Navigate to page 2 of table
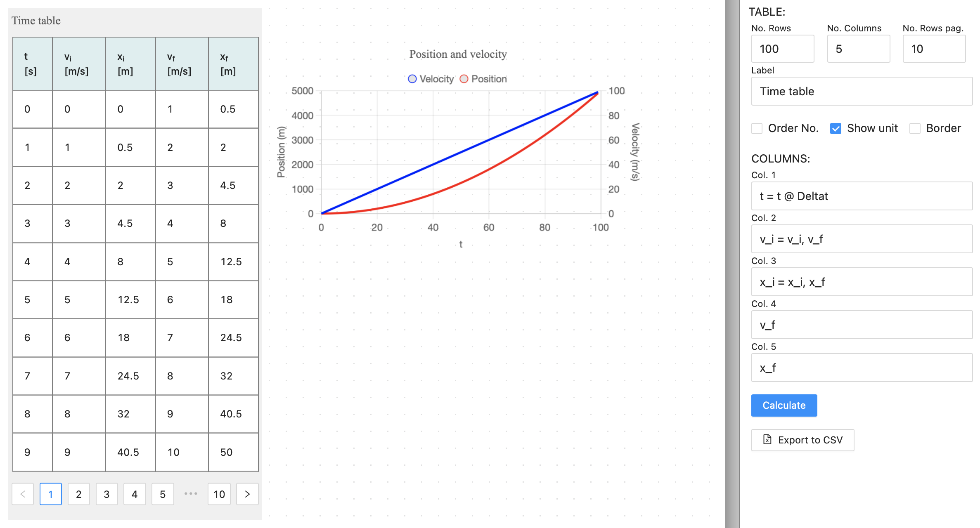The height and width of the screenshot is (528, 980). pos(78,493)
